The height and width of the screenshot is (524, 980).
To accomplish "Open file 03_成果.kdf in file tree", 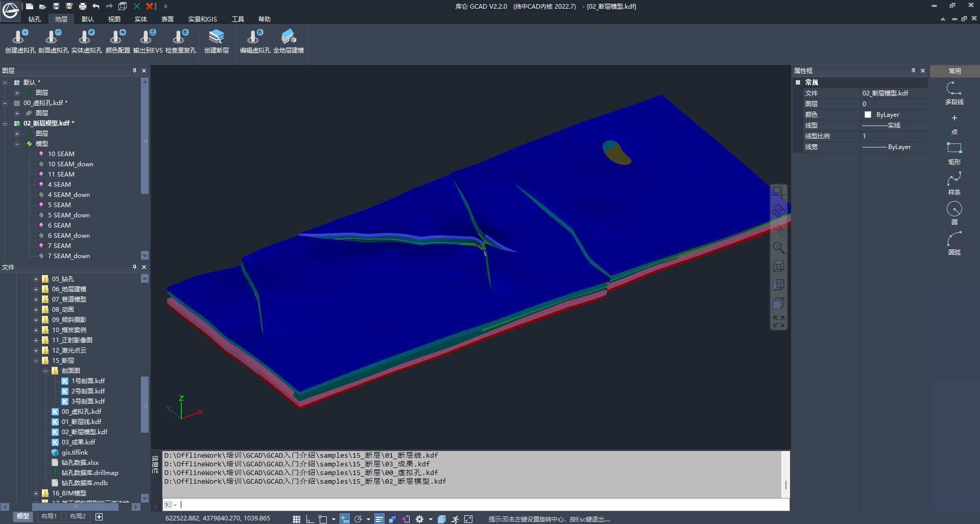I will coord(78,442).
